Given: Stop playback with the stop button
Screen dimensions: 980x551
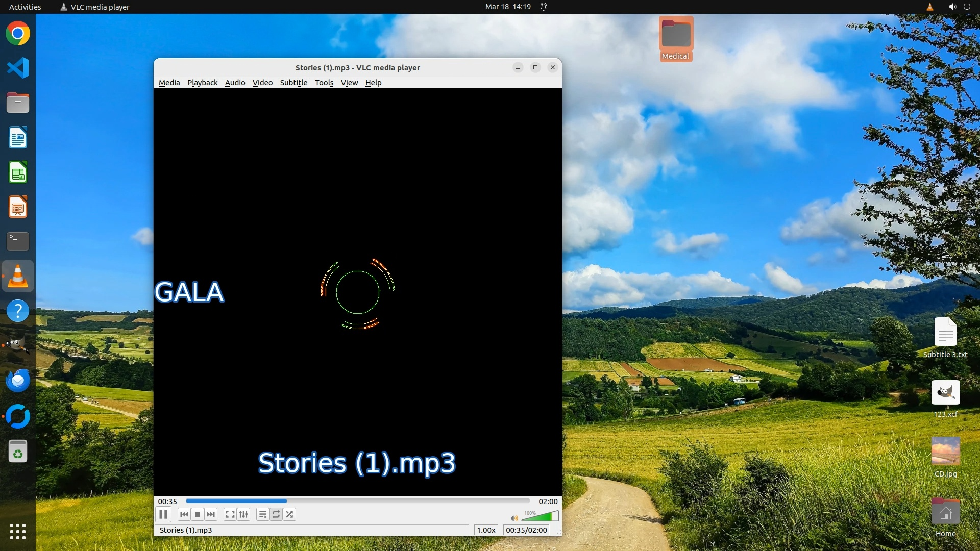Looking at the screenshot, I should click(x=198, y=514).
